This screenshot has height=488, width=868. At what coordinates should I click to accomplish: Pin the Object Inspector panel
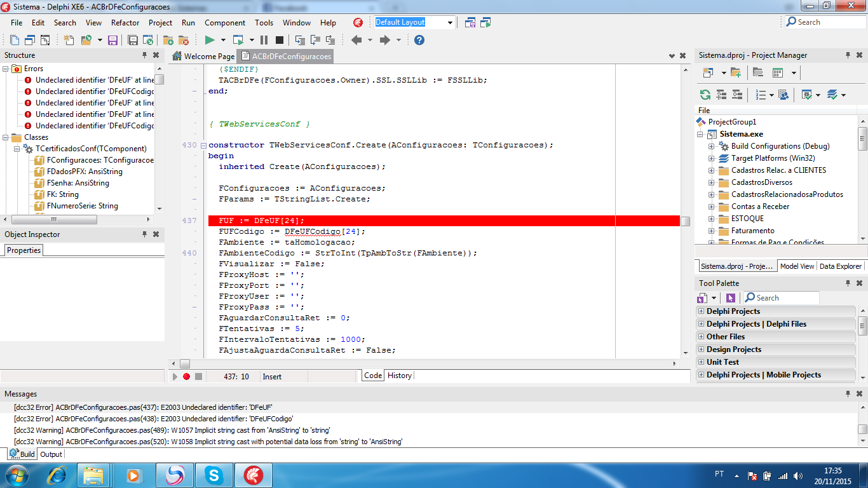(144, 234)
